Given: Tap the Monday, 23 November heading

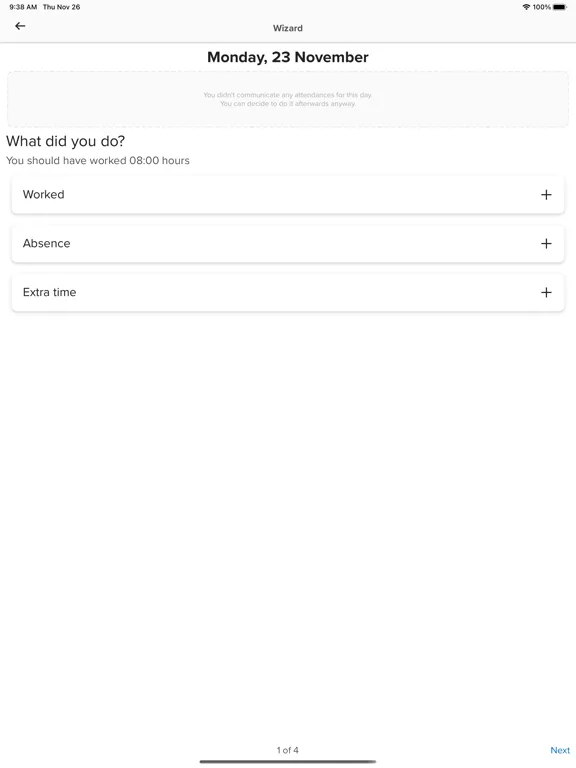Looking at the screenshot, I should [x=288, y=57].
